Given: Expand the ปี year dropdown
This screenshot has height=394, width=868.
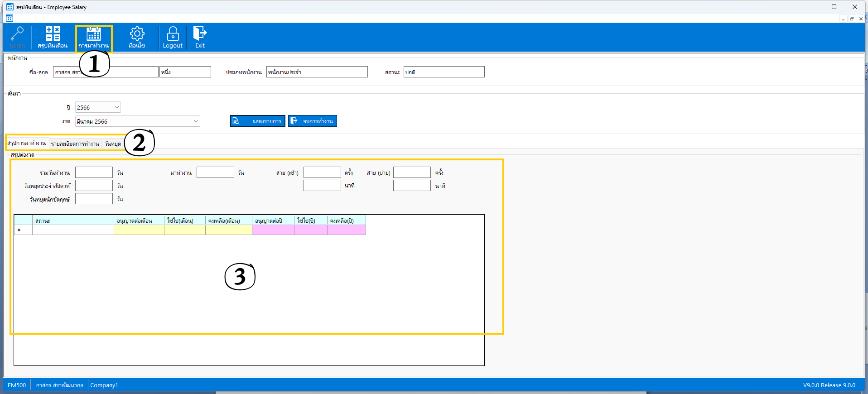Looking at the screenshot, I should coord(116,107).
